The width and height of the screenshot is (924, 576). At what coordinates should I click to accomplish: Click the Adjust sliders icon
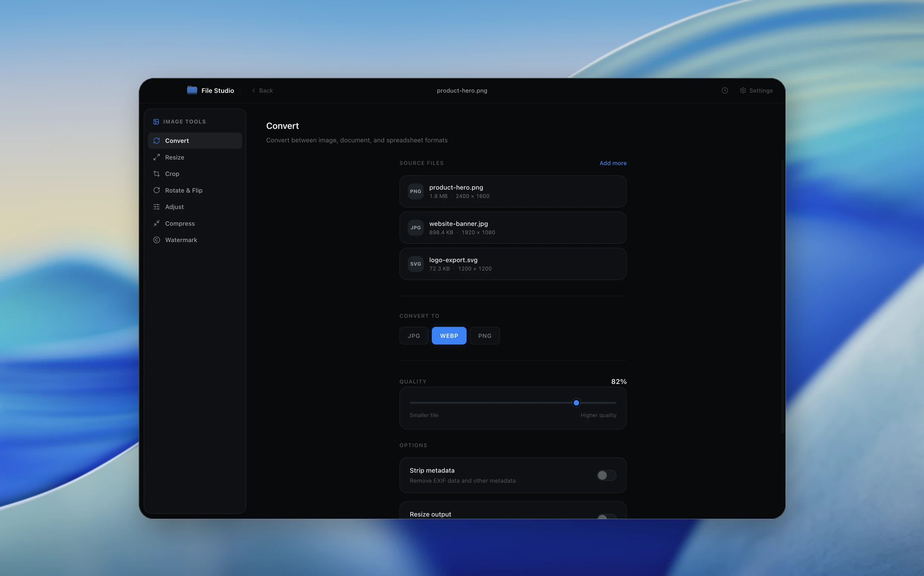pyautogui.click(x=157, y=207)
